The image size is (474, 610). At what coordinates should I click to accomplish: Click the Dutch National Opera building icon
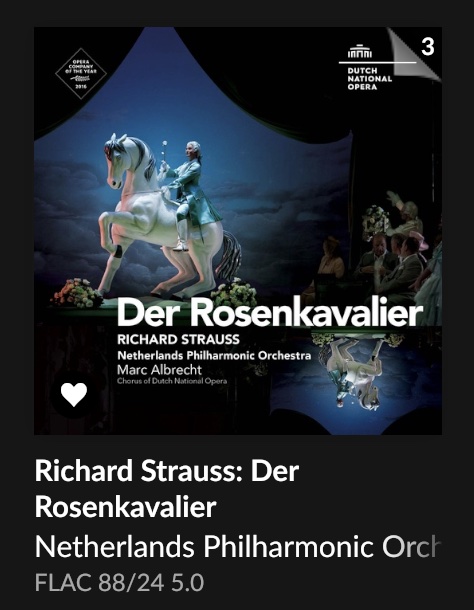pyautogui.click(x=360, y=51)
